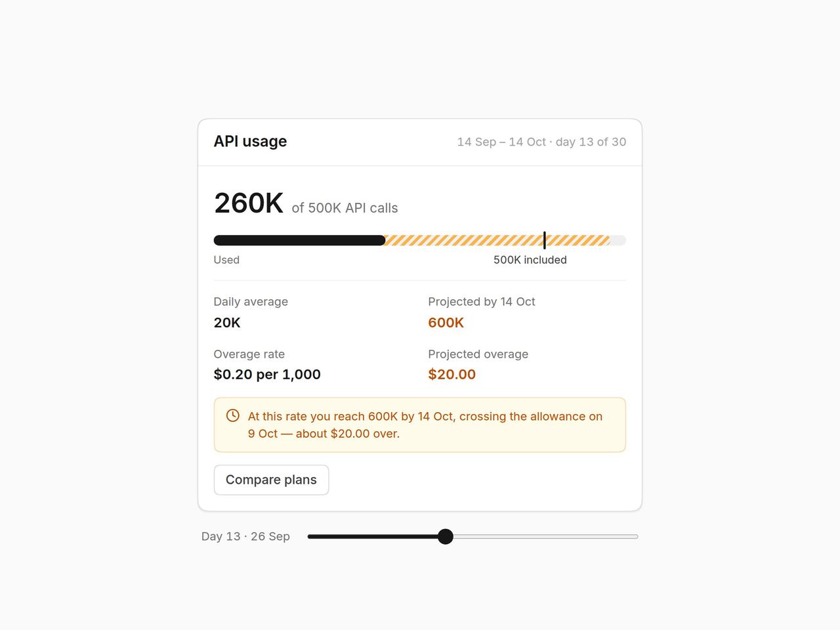Click the billing period date range text
The width and height of the screenshot is (840, 630).
[x=541, y=142]
